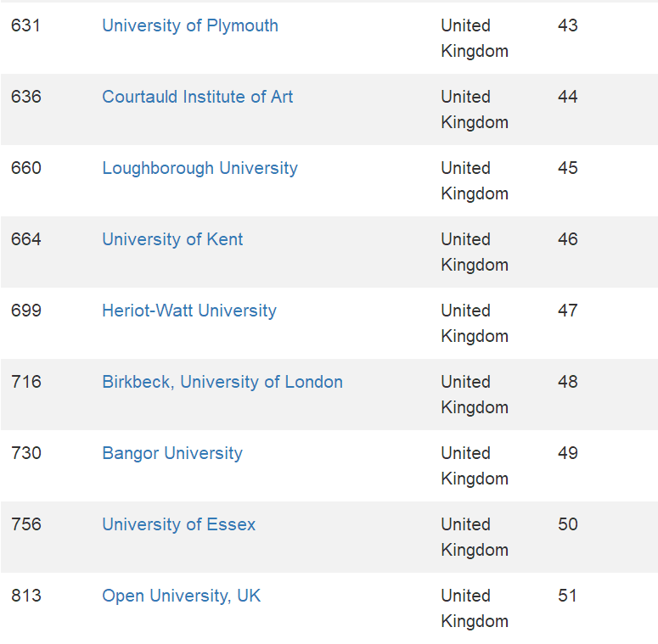Click national rank 44 in Courtauld row

[x=567, y=97]
